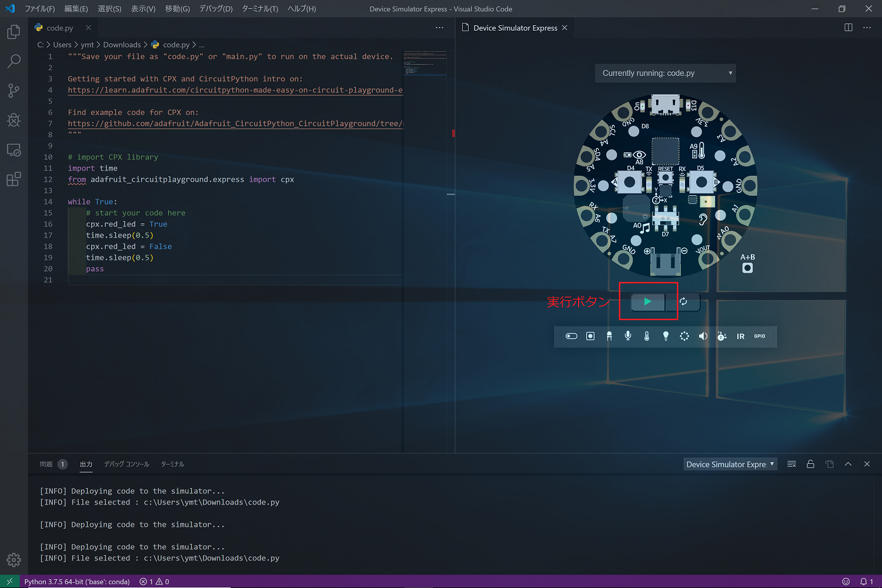The width and height of the screenshot is (882, 588).
Task: Open the learn.adafruit.com link on line 4
Action: tap(235, 90)
